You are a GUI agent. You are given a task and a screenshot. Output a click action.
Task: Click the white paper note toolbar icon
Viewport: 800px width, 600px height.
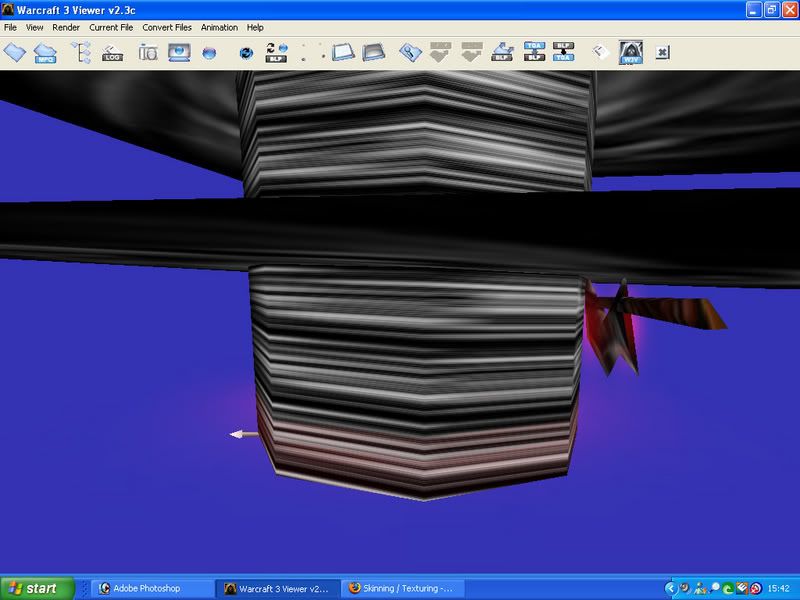pyautogui.click(x=601, y=52)
